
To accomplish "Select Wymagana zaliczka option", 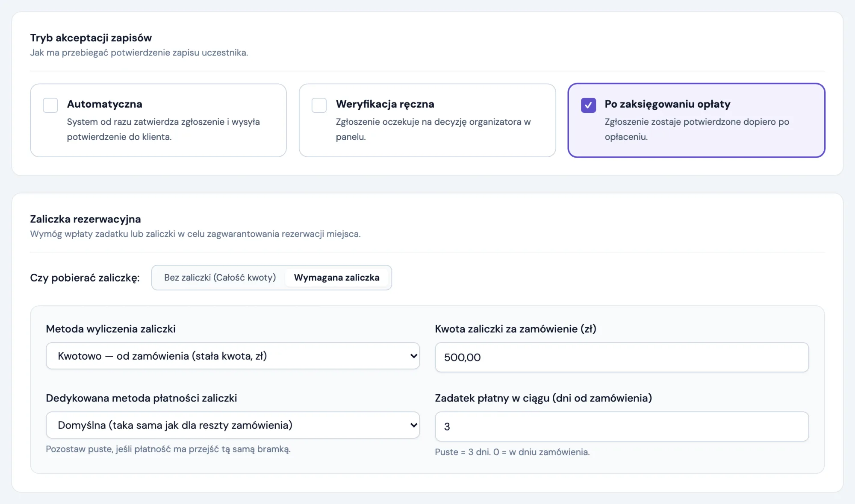I will 337,278.
